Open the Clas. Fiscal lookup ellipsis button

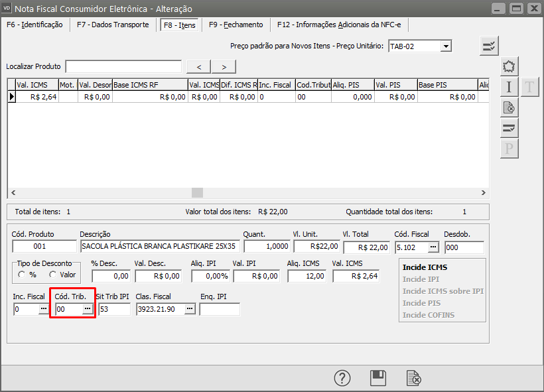(x=190, y=309)
